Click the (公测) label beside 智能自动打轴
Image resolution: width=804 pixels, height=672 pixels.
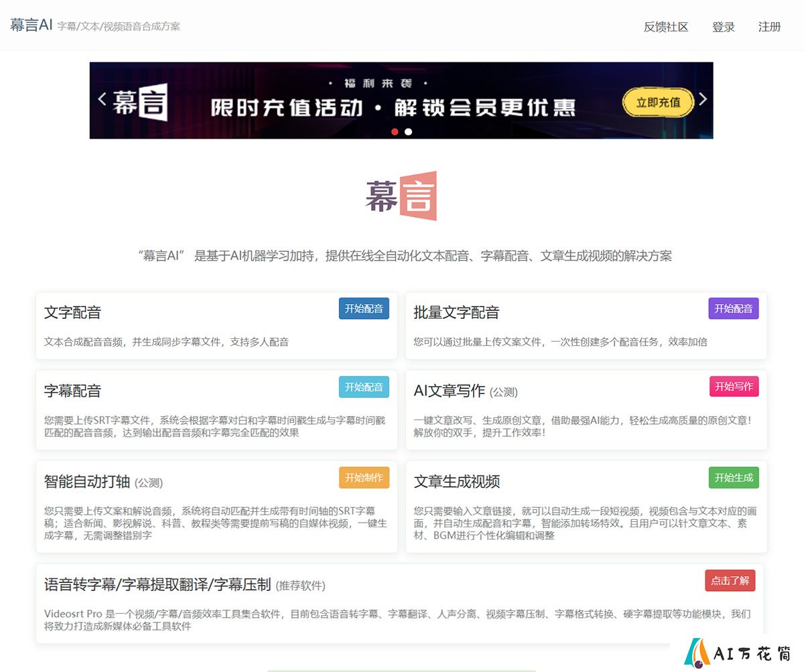pyautogui.click(x=149, y=482)
